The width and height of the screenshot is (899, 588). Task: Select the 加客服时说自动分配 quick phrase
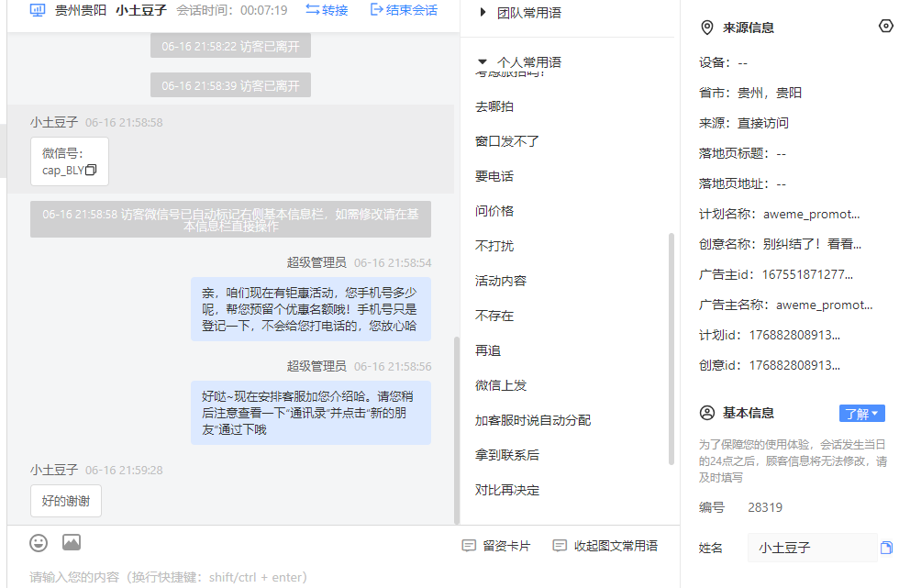tap(533, 421)
